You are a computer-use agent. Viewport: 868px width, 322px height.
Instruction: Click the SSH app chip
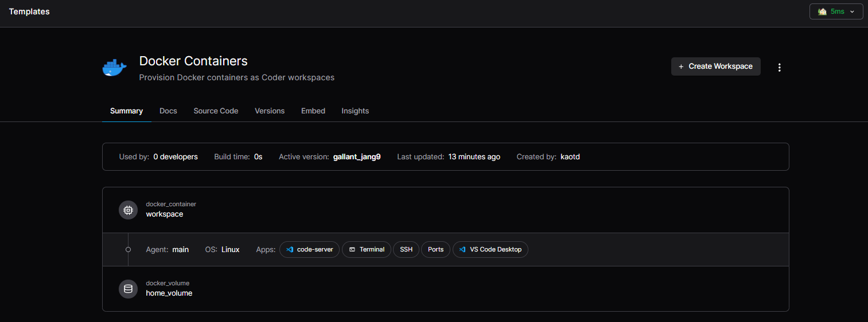tap(406, 249)
